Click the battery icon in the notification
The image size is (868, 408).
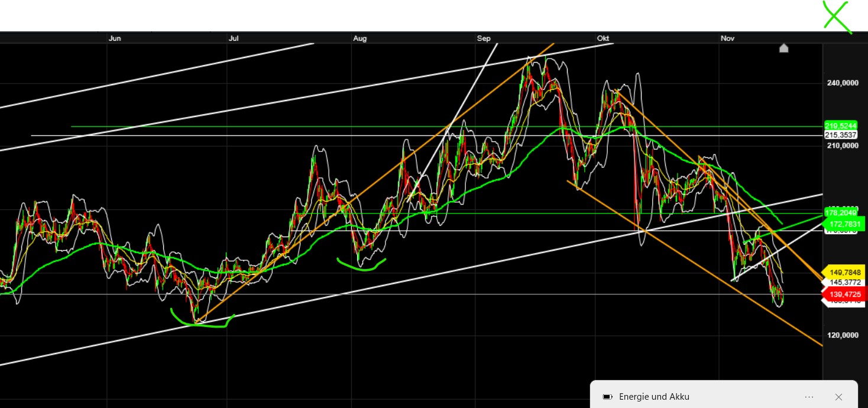607,397
